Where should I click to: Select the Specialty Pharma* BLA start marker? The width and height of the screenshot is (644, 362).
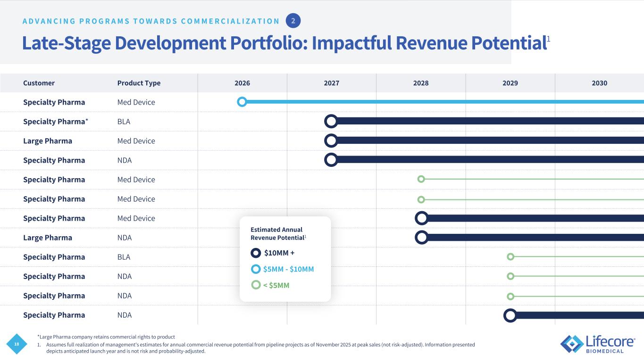pyautogui.click(x=331, y=121)
